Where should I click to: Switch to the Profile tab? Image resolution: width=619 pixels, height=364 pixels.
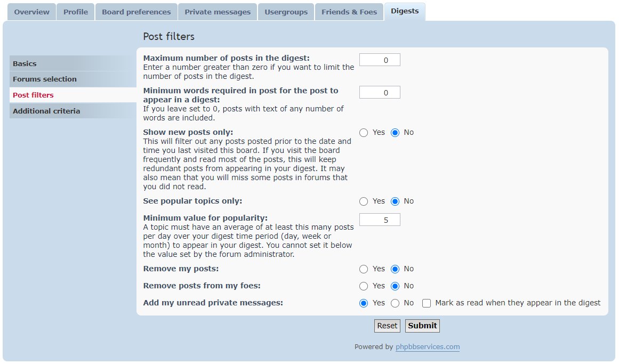(x=75, y=12)
